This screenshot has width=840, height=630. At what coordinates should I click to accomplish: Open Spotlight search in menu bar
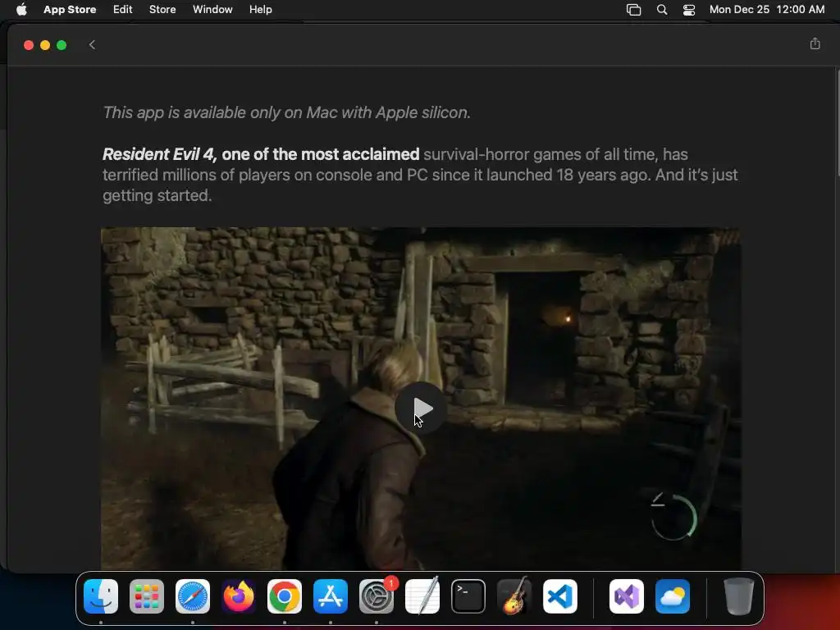coord(662,10)
